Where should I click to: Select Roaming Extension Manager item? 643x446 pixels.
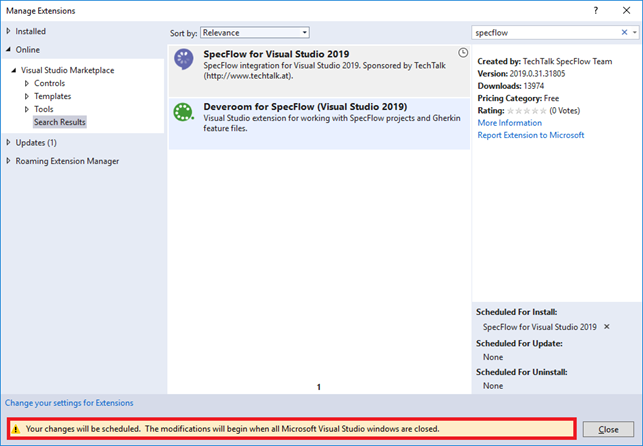coord(67,161)
